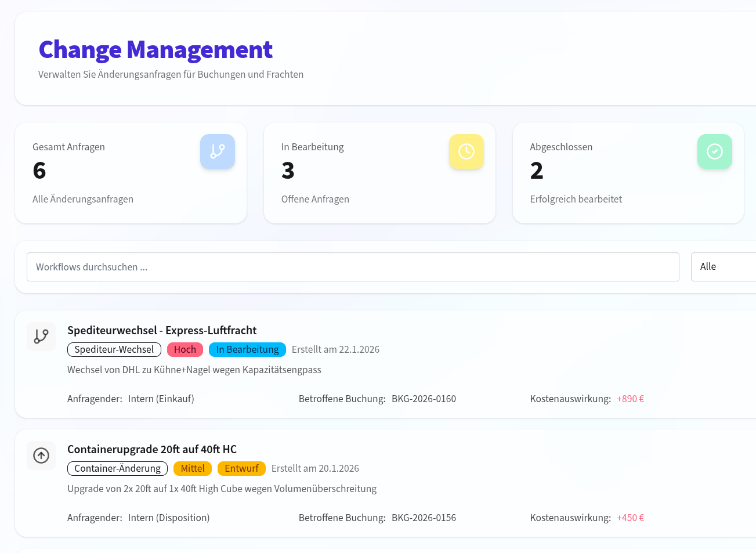This screenshot has width=756, height=553.
Task: Open booking BKG-2026-0156
Action: pos(424,518)
